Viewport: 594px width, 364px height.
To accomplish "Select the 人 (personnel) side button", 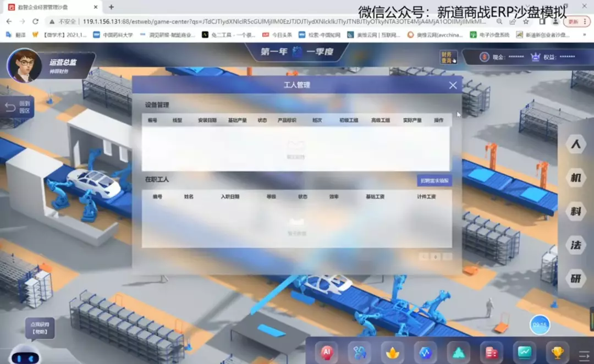I will (576, 144).
